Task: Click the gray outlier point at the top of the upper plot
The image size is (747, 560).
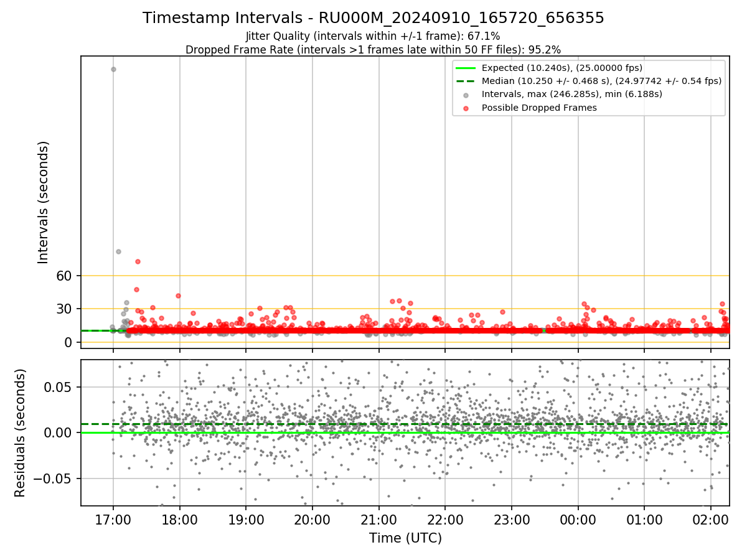Action: click(113, 69)
